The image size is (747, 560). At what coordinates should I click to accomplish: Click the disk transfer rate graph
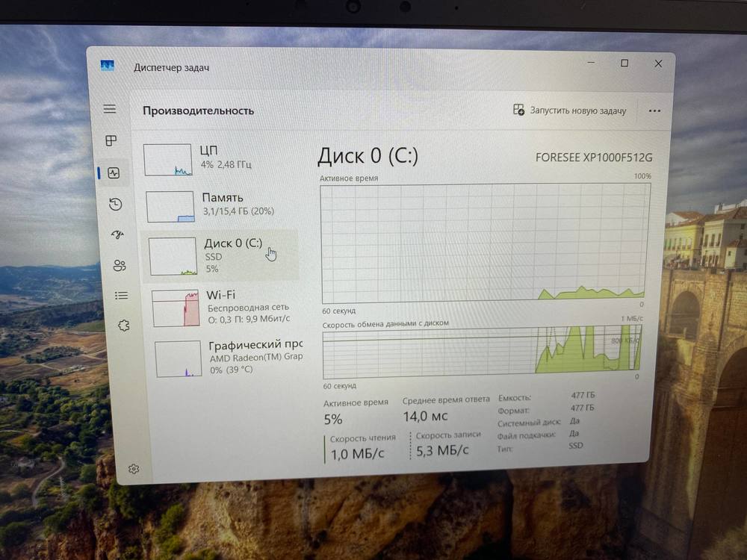(482, 353)
